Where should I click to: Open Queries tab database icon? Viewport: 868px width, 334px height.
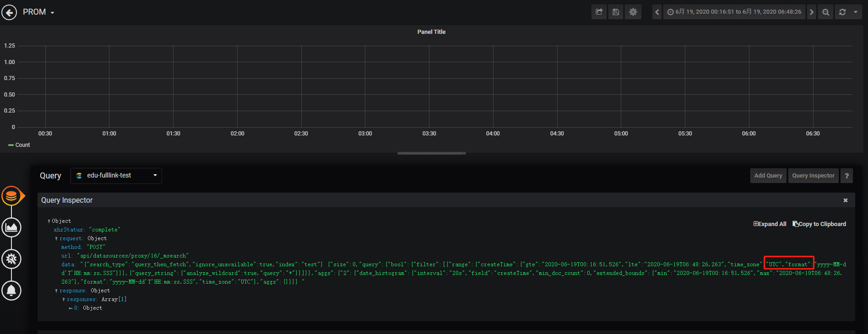tap(11, 196)
